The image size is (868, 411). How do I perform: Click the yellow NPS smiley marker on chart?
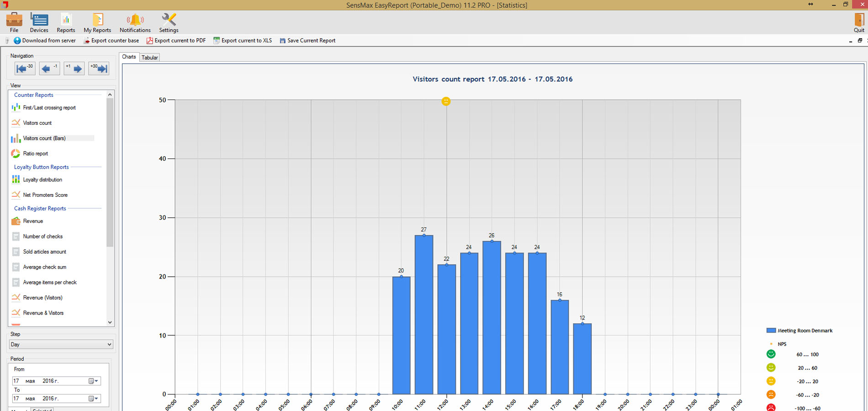pyautogui.click(x=446, y=101)
